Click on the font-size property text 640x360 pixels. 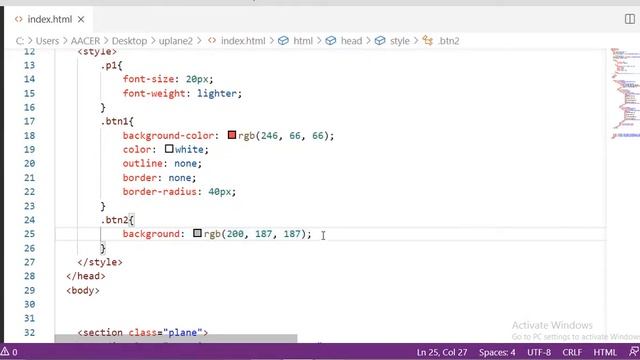coord(149,79)
